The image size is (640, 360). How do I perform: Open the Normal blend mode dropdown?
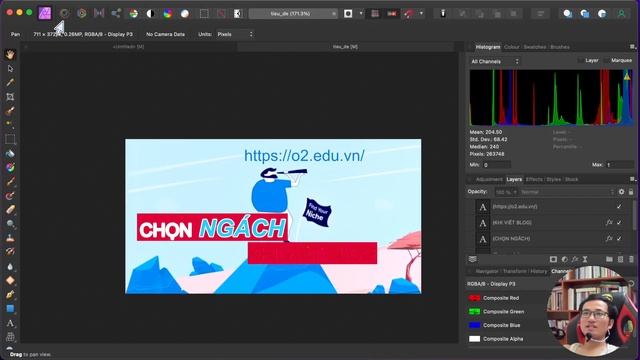(567, 192)
